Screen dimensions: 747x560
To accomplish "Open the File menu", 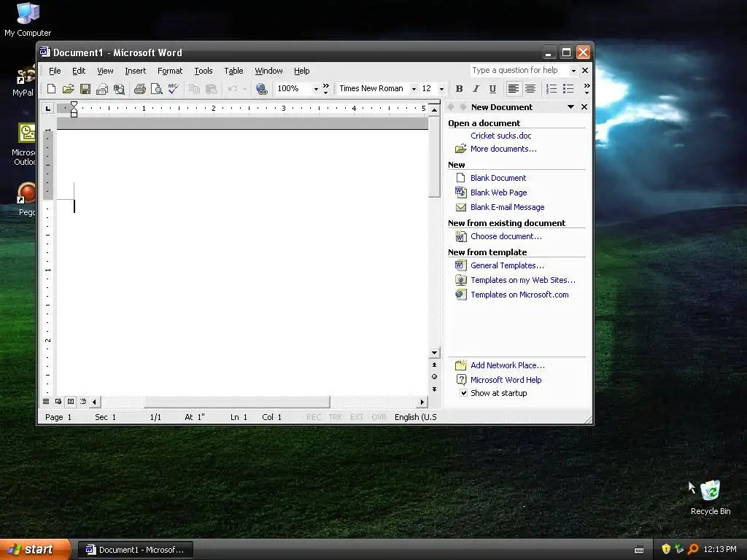I will click(55, 71).
